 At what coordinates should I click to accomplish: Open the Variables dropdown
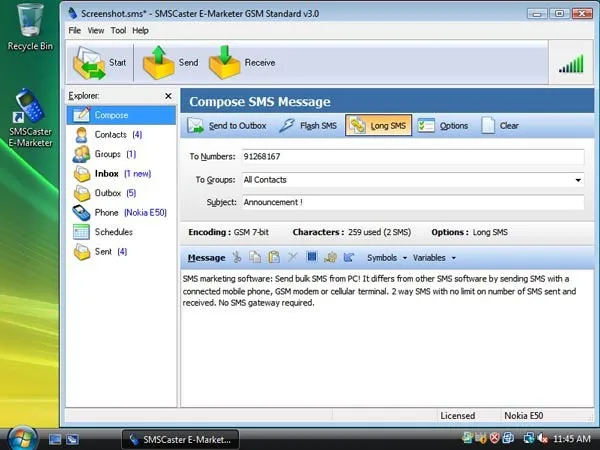click(434, 258)
